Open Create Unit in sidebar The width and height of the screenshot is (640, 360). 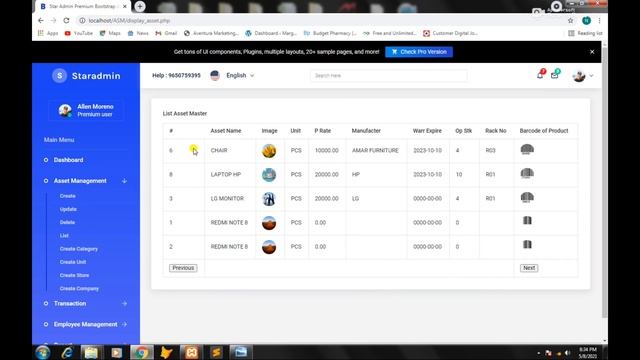tap(73, 262)
